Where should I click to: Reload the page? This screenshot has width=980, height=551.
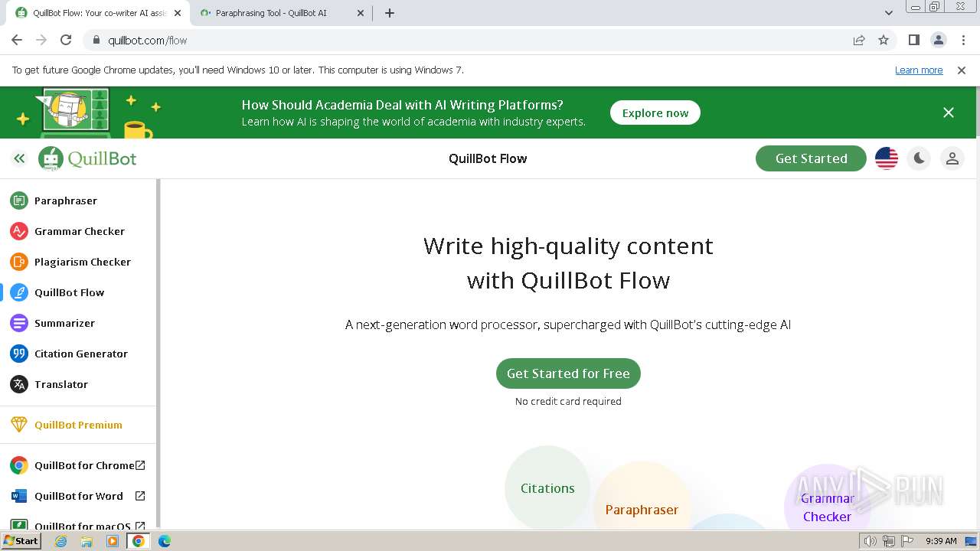click(x=66, y=41)
